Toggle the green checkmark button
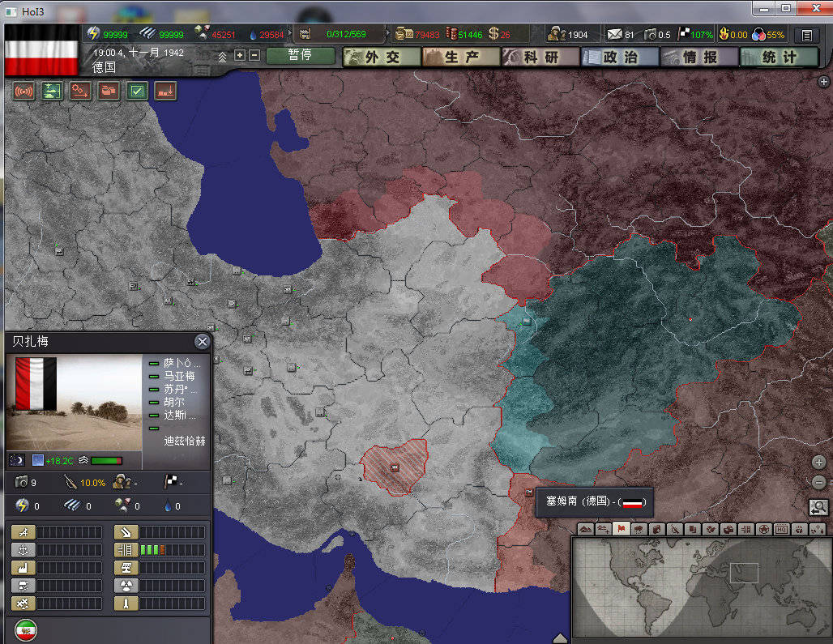This screenshot has height=644, width=833. (137, 92)
